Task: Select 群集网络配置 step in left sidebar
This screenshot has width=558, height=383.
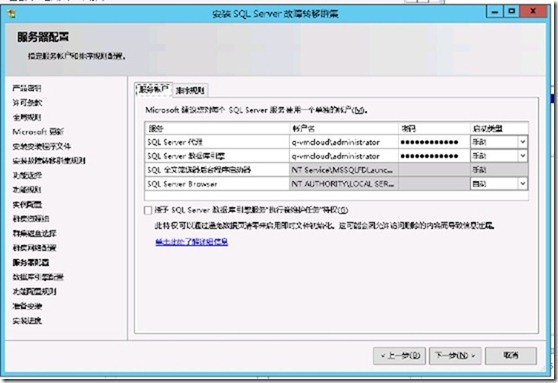Action: pyautogui.click(x=35, y=248)
